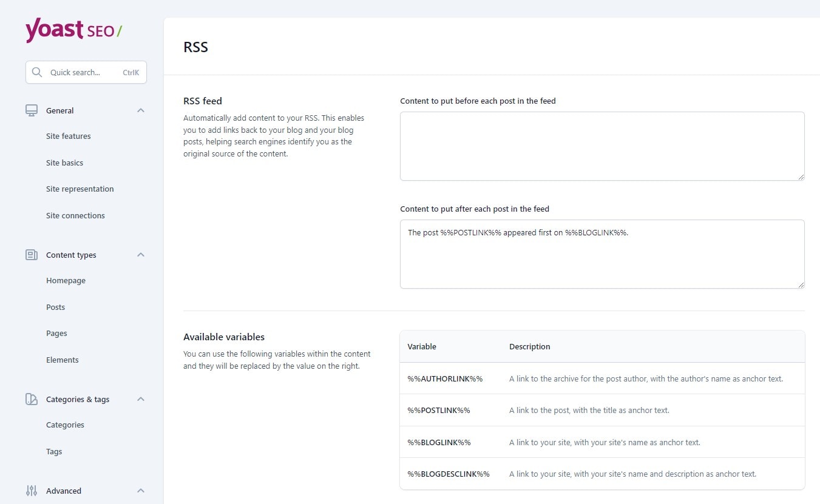The height and width of the screenshot is (504, 820).
Task: Open Site representation settings
Action: (x=80, y=189)
